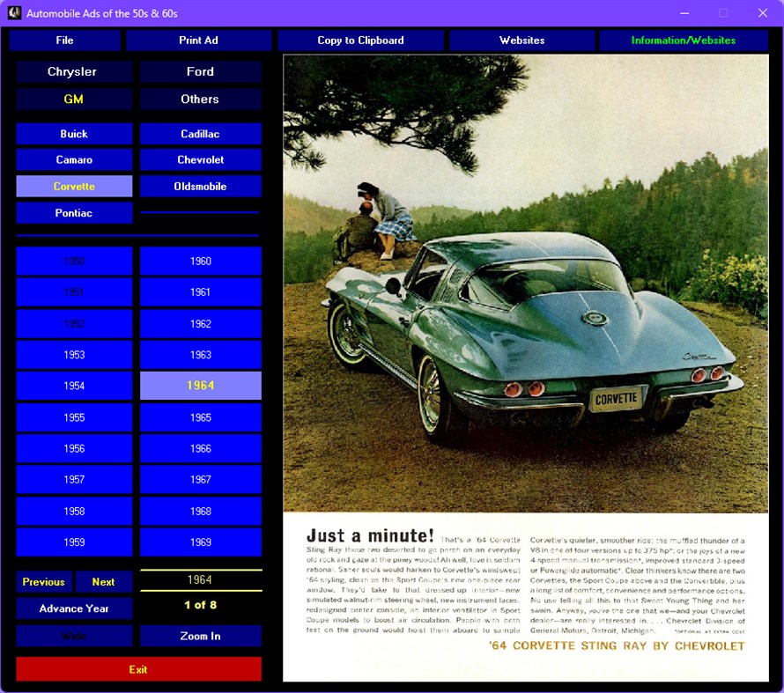Select Cadillac from the GM models

[200, 133]
